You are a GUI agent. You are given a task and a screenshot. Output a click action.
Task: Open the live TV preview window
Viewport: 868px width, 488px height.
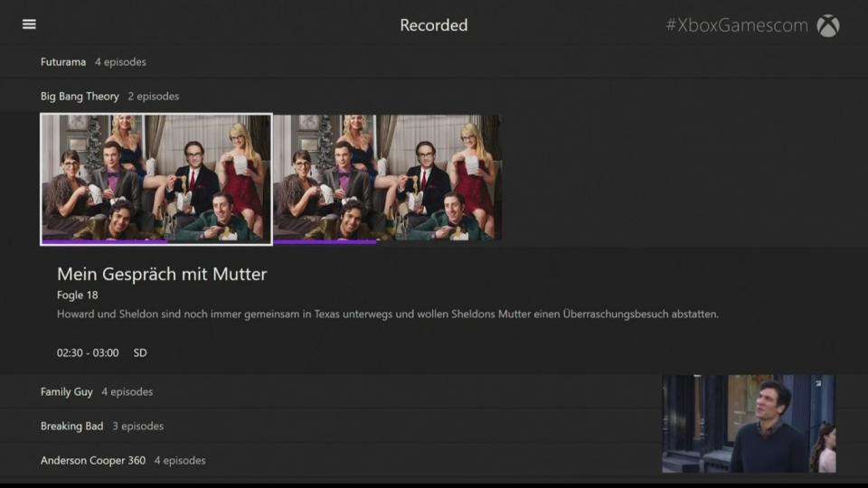click(749, 424)
